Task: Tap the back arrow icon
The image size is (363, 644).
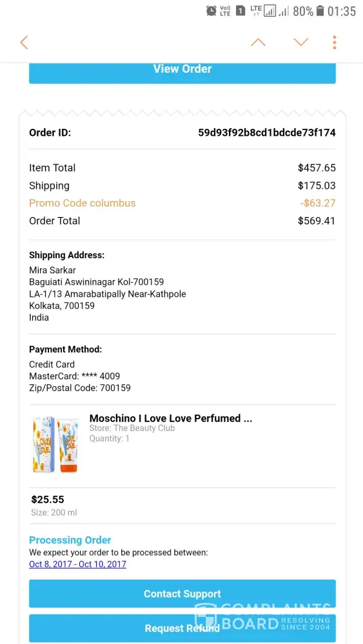Action: 24,43
